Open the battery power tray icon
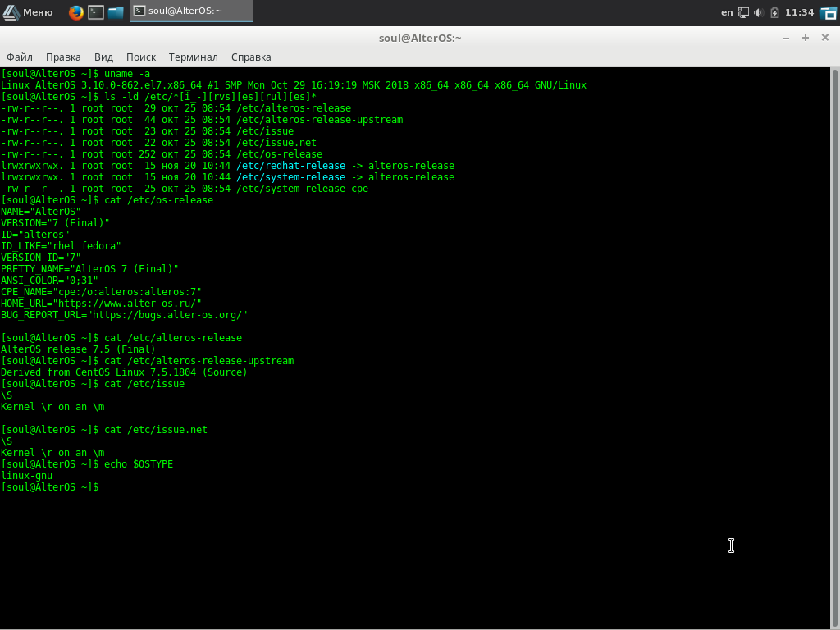Image resolution: width=840 pixels, height=630 pixels. 774,12
